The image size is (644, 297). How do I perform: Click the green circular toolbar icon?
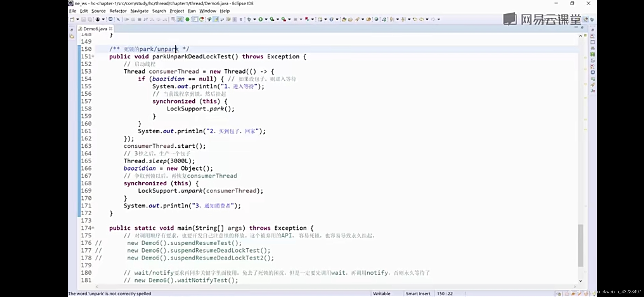187,19
